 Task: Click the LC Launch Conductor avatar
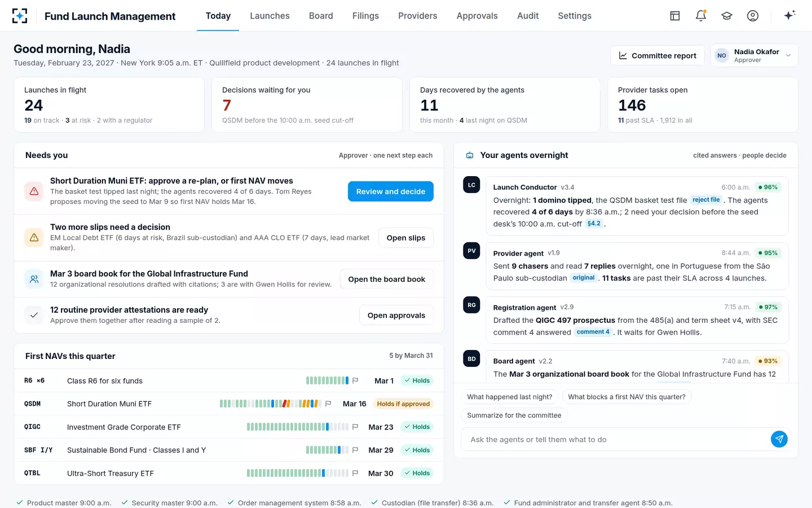tap(471, 185)
